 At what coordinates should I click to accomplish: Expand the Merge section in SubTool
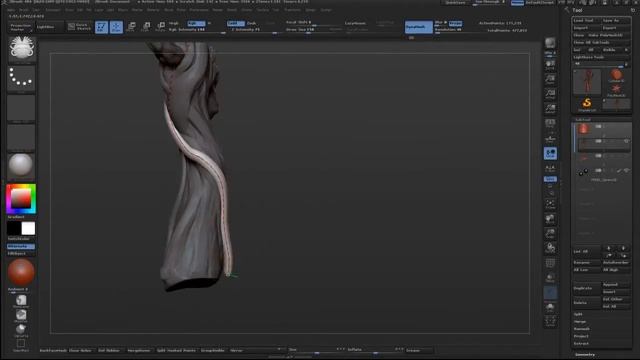coord(580,322)
